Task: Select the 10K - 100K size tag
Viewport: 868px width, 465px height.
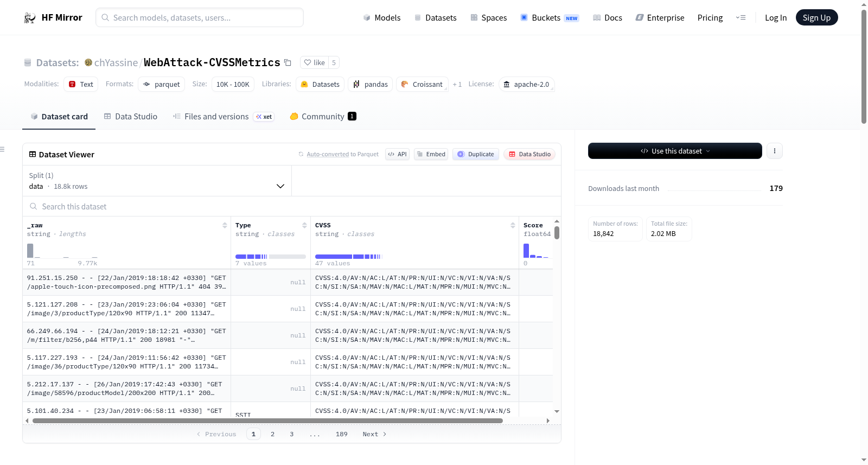Action: point(233,84)
